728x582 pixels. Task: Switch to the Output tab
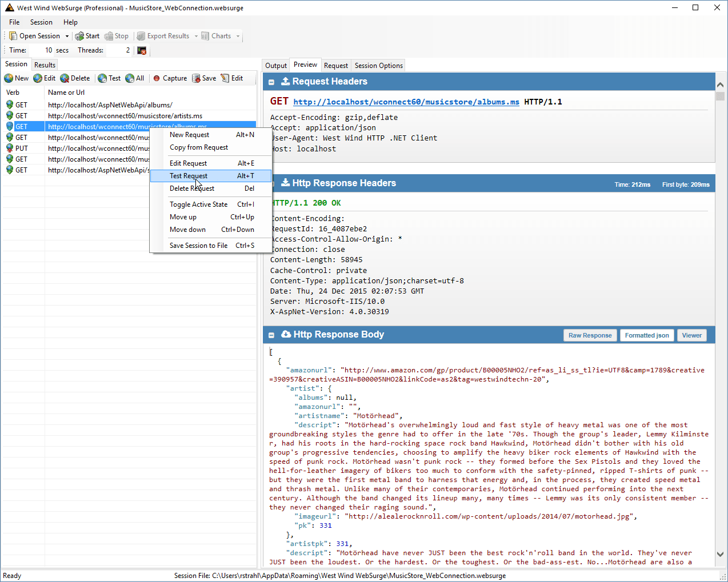click(276, 66)
